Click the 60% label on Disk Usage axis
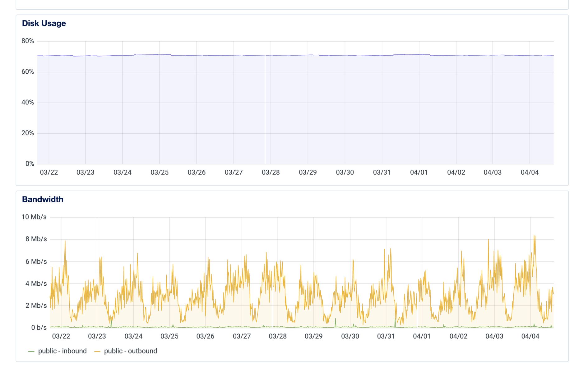588x373 pixels. [x=28, y=72]
